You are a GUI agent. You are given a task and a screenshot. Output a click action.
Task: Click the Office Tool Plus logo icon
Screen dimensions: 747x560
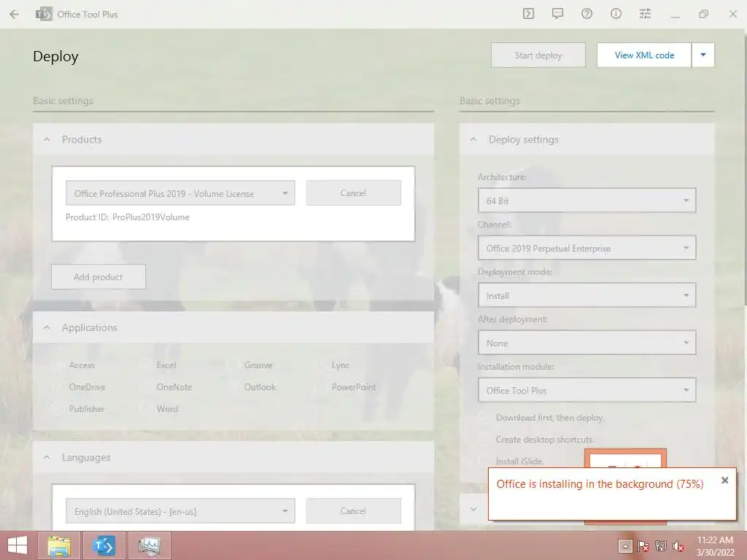[x=44, y=15]
